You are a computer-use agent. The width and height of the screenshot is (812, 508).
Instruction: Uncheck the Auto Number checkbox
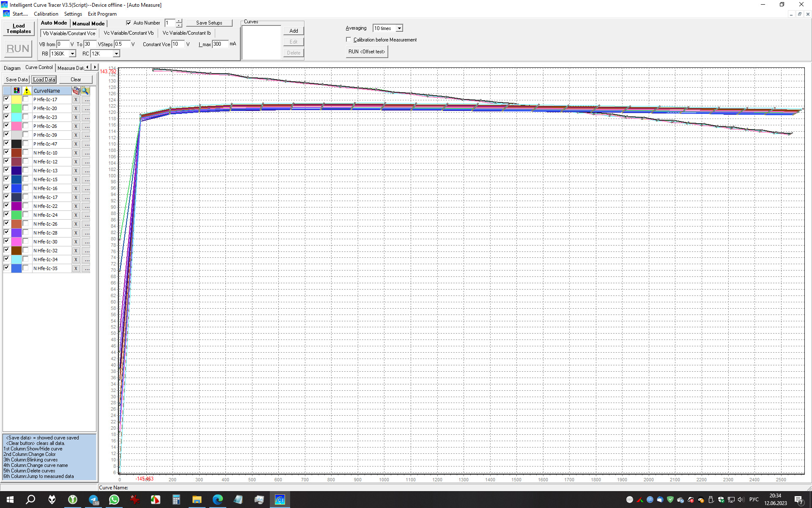pyautogui.click(x=129, y=23)
